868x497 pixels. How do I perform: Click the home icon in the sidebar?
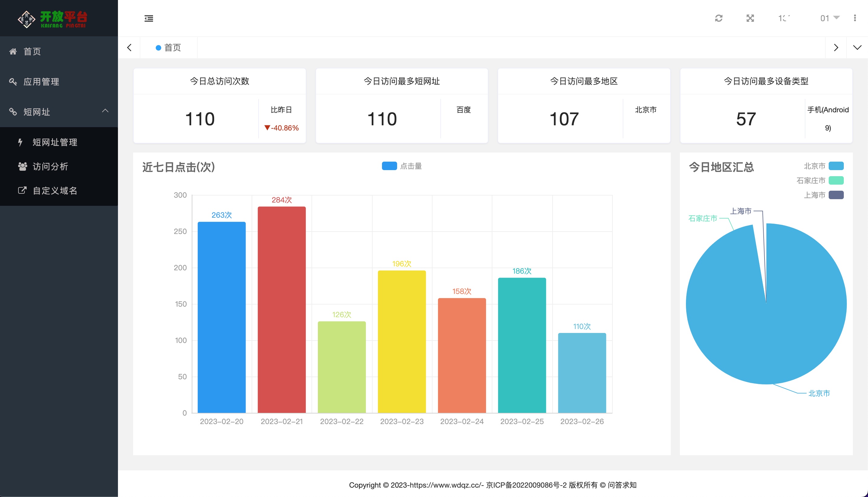[13, 51]
